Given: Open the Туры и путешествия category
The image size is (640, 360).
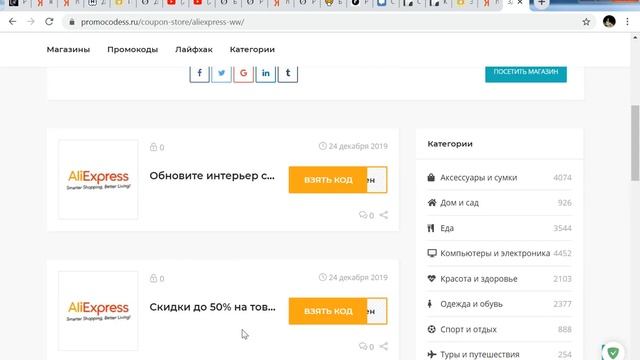Looking at the screenshot, I should (480, 354).
